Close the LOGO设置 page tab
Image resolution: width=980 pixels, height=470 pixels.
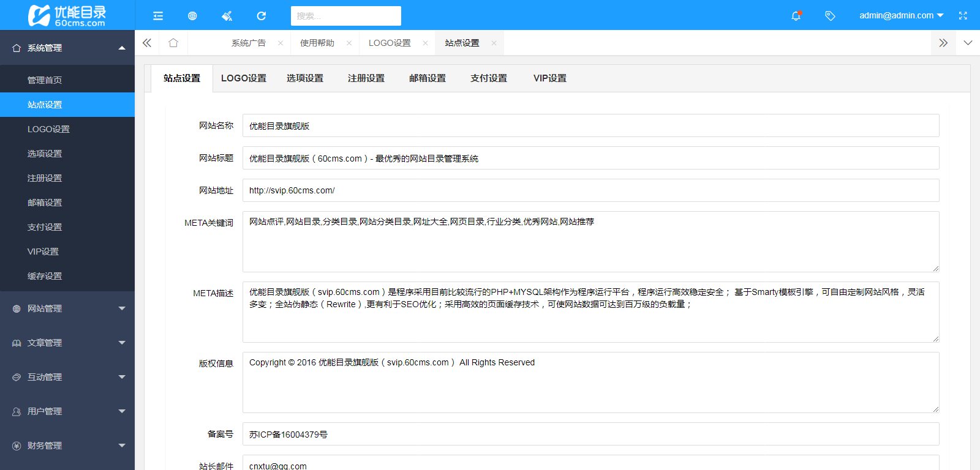pos(425,43)
